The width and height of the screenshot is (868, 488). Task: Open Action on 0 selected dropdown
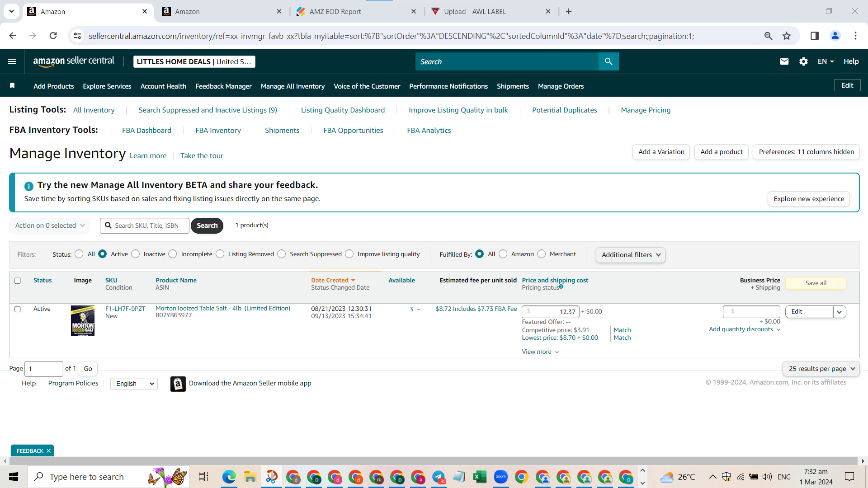49,225
